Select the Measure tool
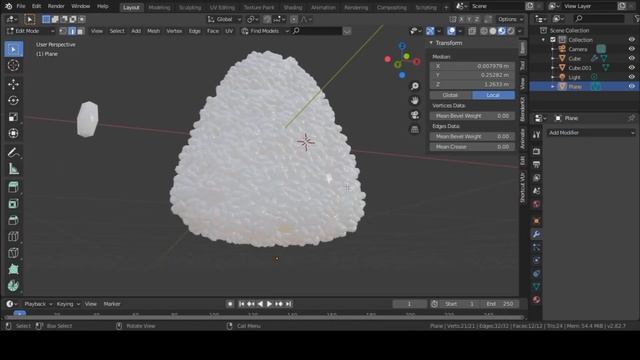This screenshot has height=360, width=640. 13,169
